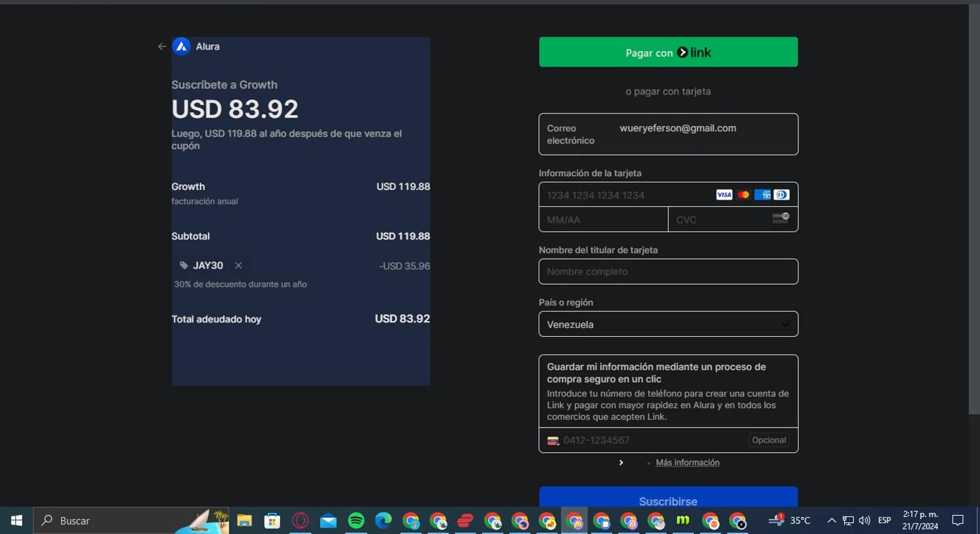Remove the JAY30 coupon with the X

click(238, 266)
